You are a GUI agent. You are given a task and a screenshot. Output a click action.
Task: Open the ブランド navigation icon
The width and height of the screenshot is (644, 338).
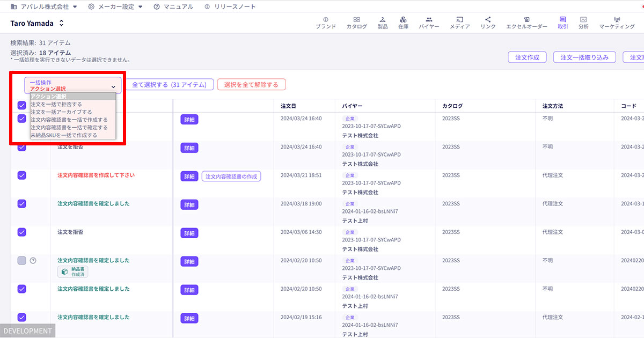(325, 19)
